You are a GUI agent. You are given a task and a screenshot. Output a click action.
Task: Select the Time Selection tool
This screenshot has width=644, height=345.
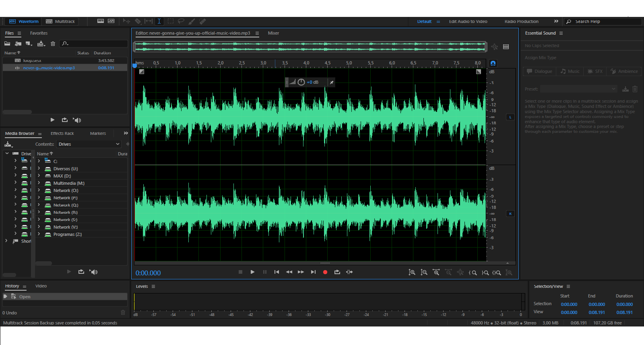pyautogui.click(x=159, y=21)
